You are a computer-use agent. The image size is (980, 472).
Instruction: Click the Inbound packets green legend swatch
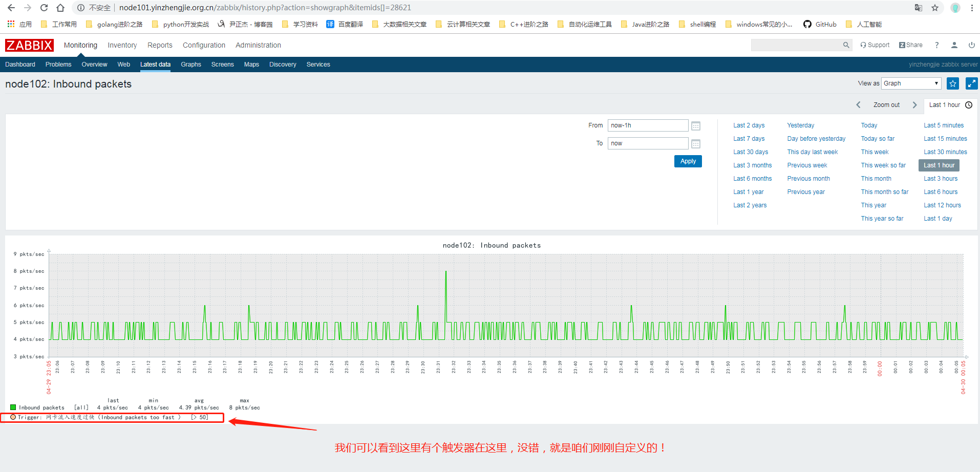click(x=13, y=407)
